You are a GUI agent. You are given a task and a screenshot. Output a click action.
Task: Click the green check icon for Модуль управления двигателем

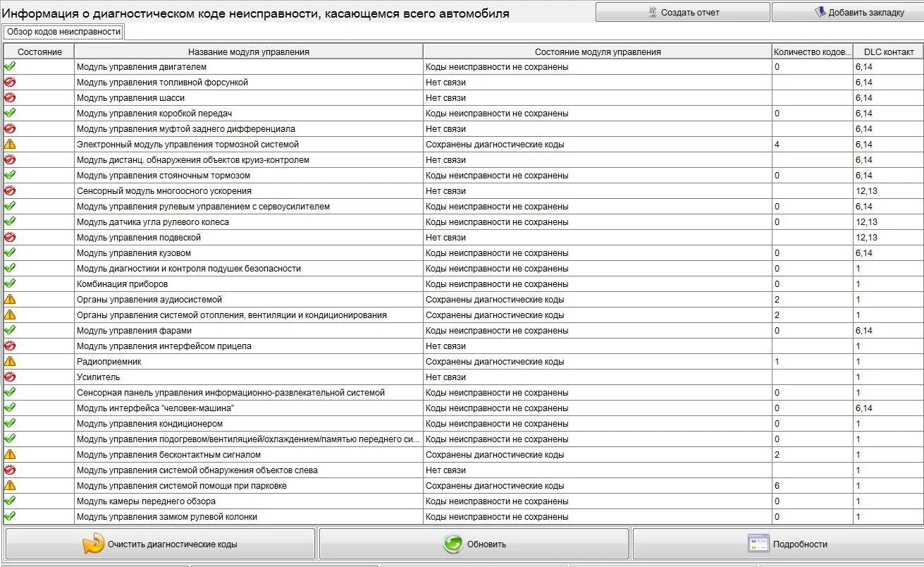click(x=10, y=66)
